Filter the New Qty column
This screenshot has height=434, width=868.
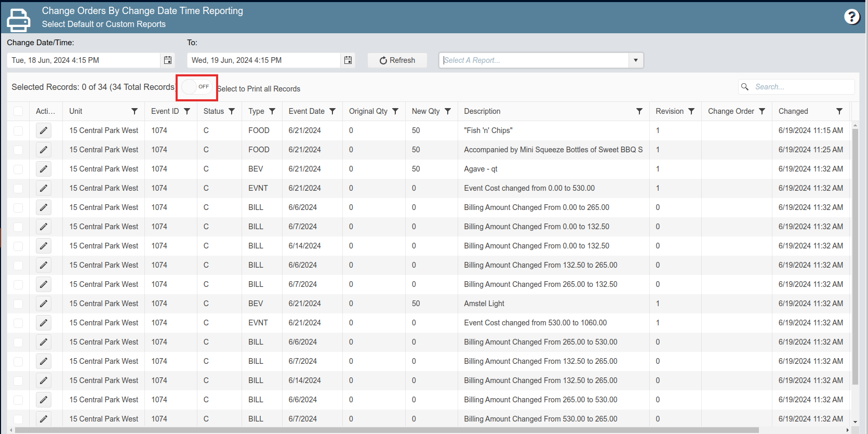tap(448, 111)
